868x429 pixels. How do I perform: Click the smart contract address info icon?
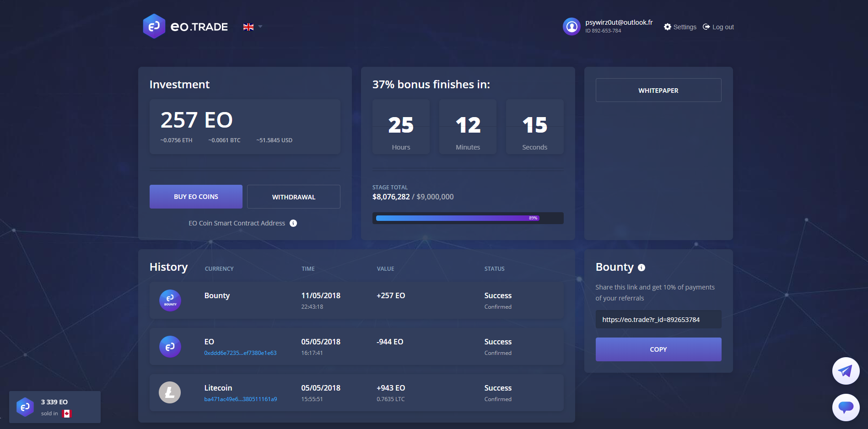coord(293,223)
